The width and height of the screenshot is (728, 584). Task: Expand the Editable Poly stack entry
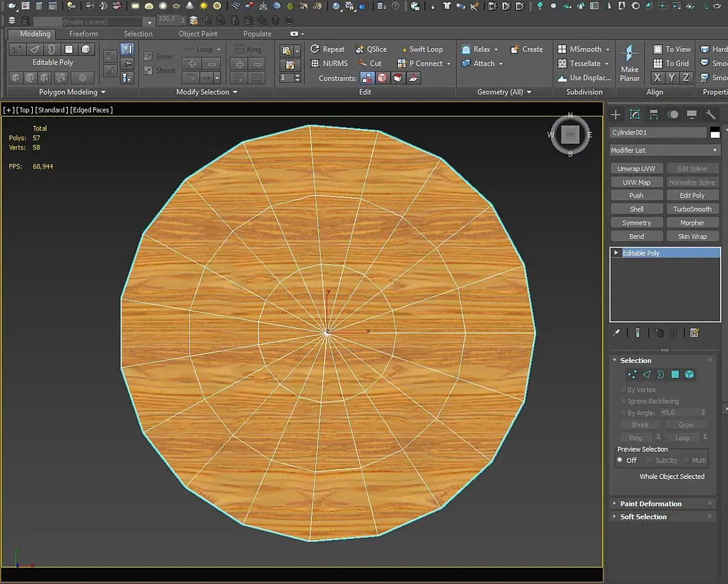[616, 253]
